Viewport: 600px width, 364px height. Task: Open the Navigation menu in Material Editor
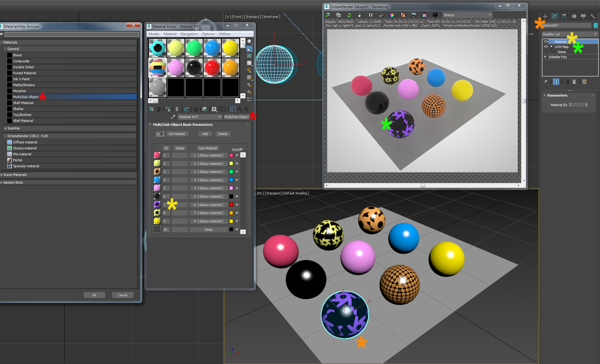(x=189, y=34)
